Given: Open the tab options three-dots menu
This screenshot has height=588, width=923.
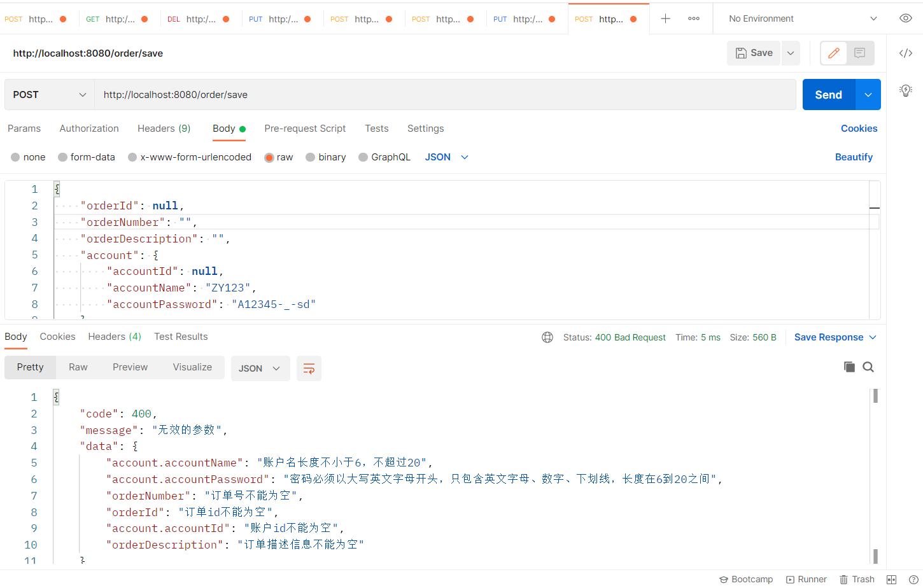Looking at the screenshot, I should coord(694,18).
